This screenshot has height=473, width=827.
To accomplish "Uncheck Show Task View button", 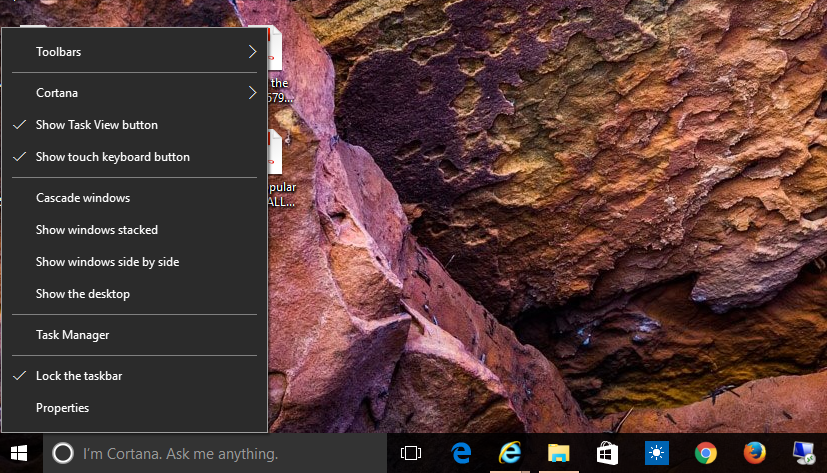I will [96, 125].
